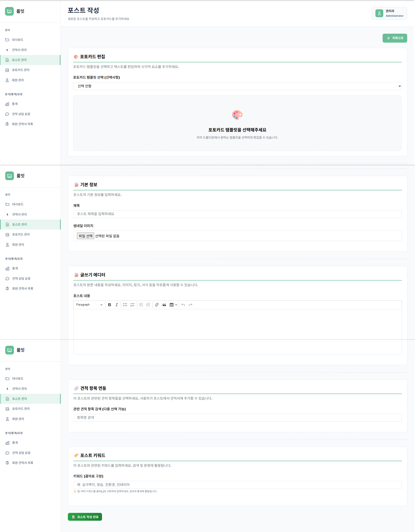Click the 항목명 검색 search field

tap(237, 417)
